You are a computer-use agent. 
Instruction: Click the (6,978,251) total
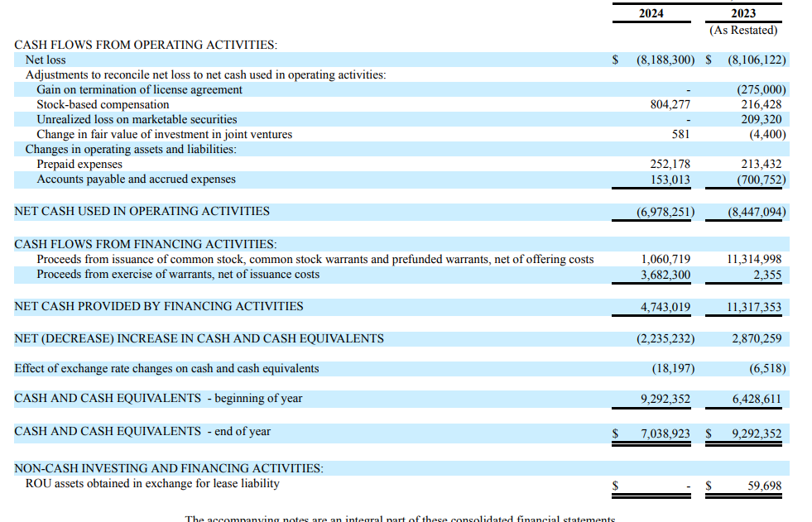pyautogui.click(x=665, y=212)
